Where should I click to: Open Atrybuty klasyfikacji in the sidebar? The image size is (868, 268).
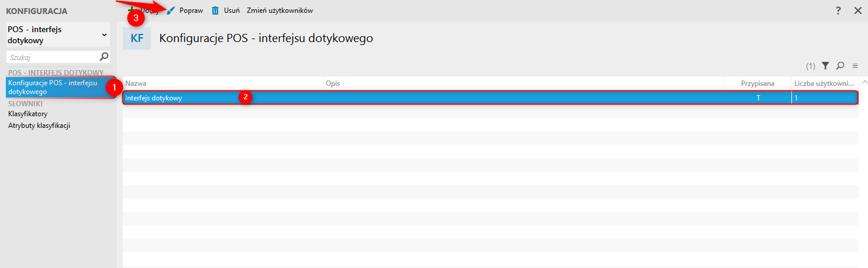[x=39, y=125]
